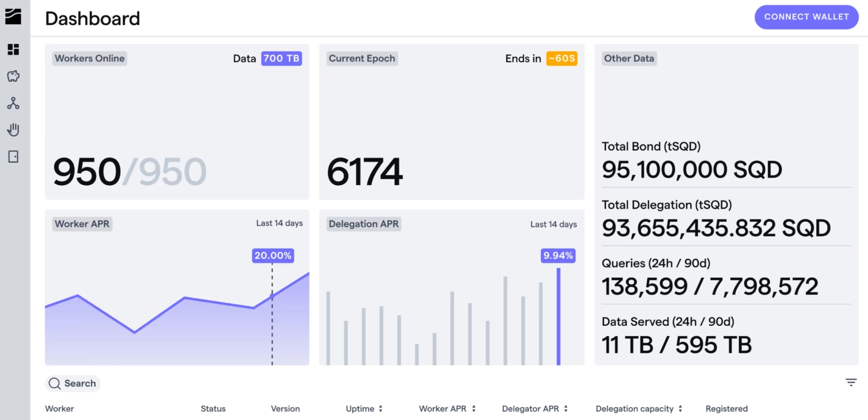Open the network nodes icon page

coord(13,104)
